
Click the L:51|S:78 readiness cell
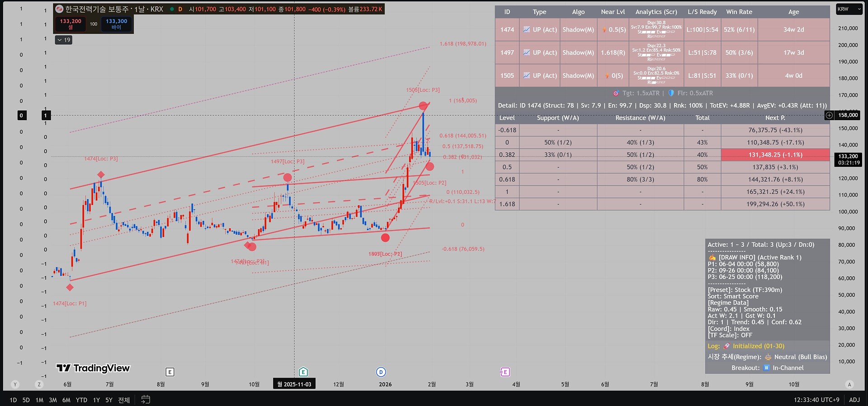point(702,53)
